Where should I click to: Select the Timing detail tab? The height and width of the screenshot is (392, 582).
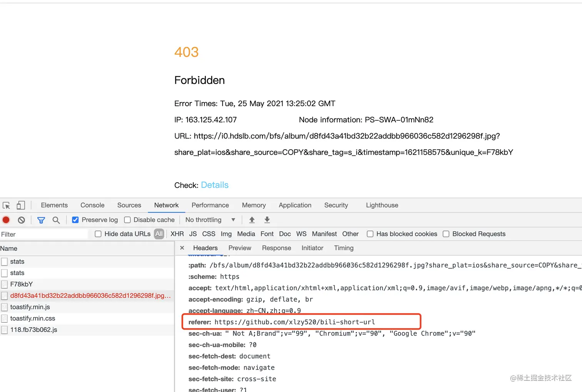[x=344, y=248]
